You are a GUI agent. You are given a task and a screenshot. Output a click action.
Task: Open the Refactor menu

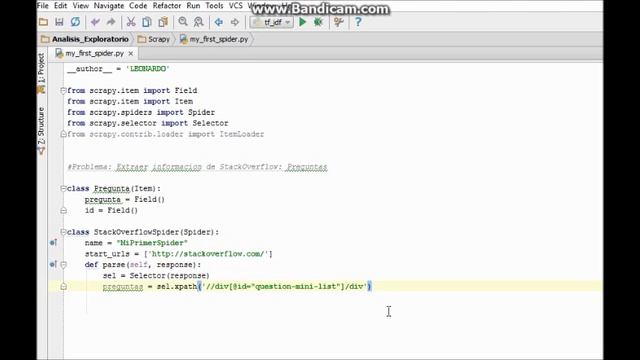[x=167, y=6]
